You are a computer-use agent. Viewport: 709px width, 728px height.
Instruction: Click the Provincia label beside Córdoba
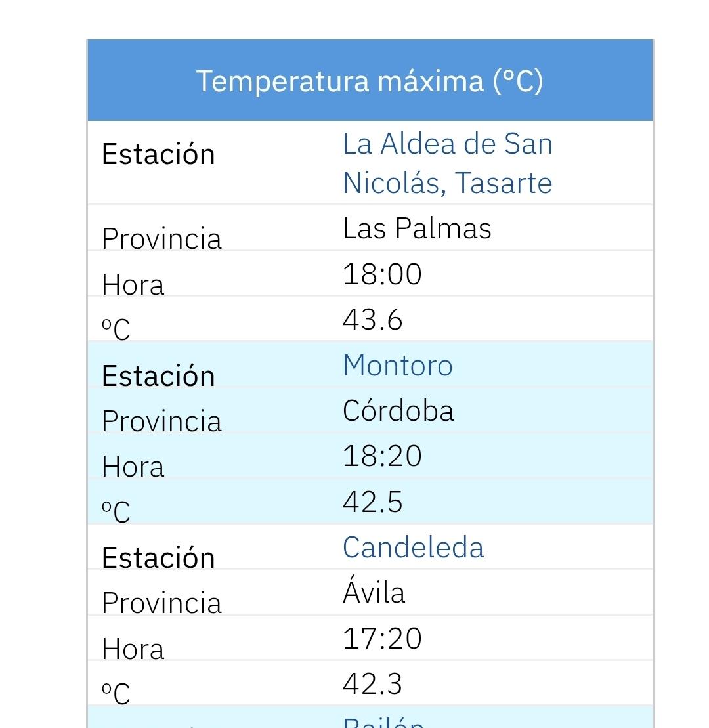coord(161,421)
